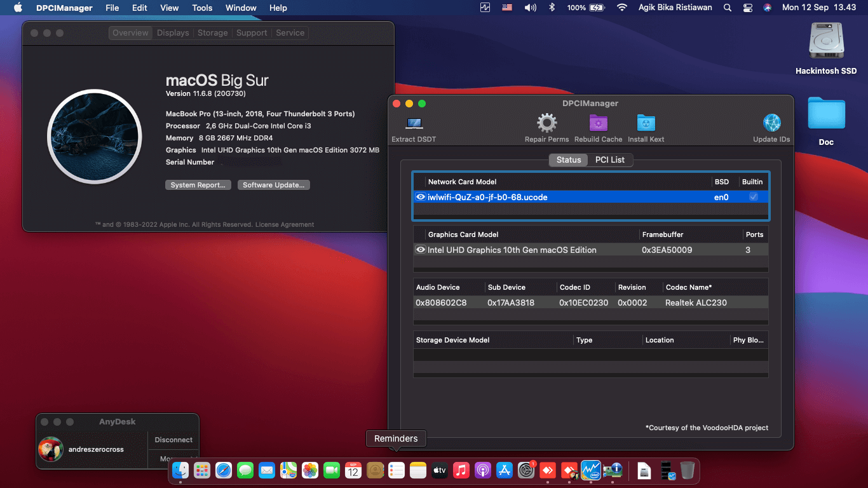Click Disconnect in the AnyDesk window
This screenshot has height=488, width=868.
[173, 440]
